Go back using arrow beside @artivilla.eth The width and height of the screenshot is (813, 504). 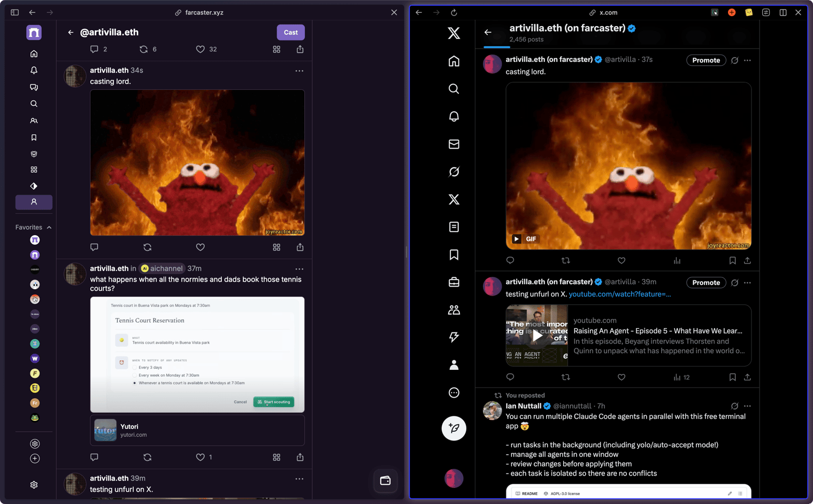pyautogui.click(x=71, y=33)
